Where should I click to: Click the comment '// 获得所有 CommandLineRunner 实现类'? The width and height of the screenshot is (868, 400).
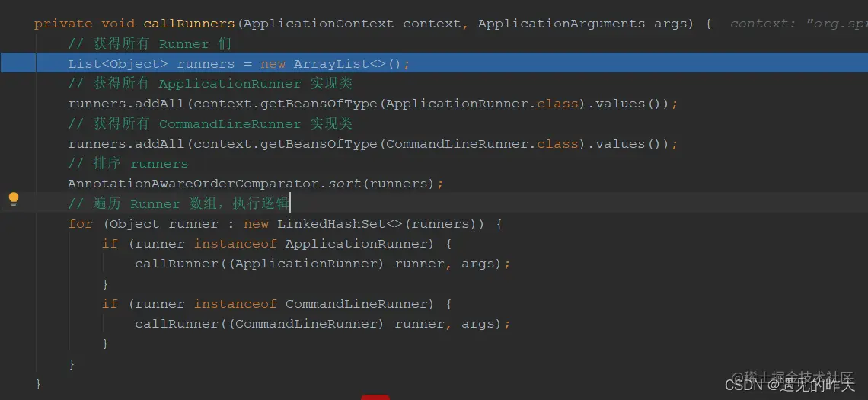click(x=210, y=123)
